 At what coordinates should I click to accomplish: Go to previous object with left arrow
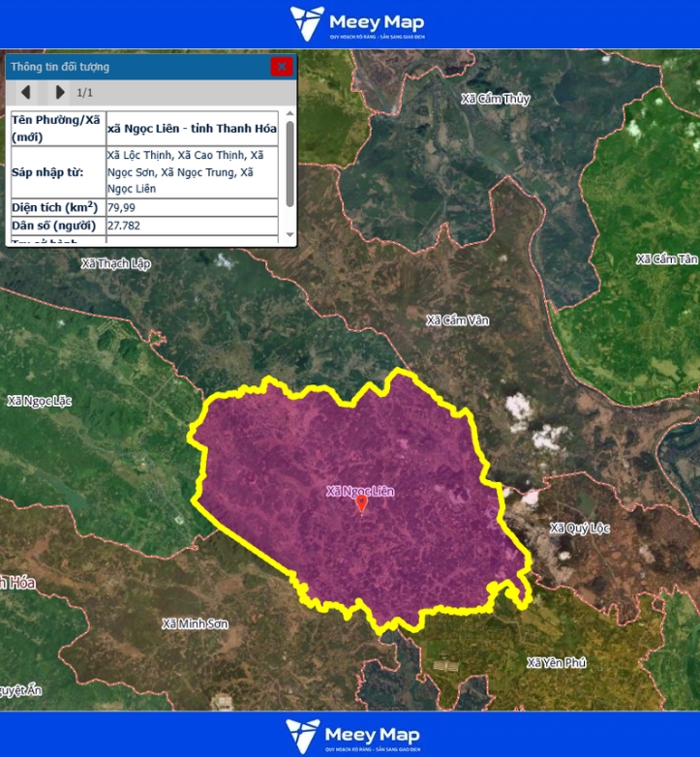click(x=26, y=92)
